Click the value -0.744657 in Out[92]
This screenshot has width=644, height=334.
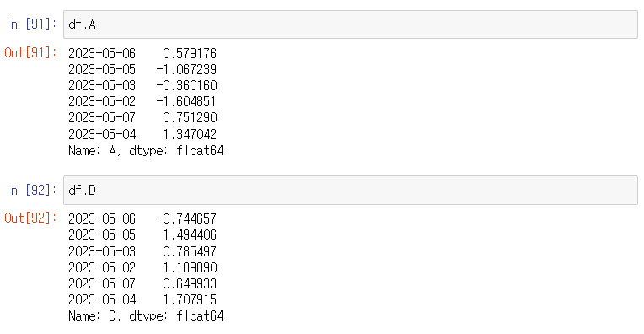(186, 218)
